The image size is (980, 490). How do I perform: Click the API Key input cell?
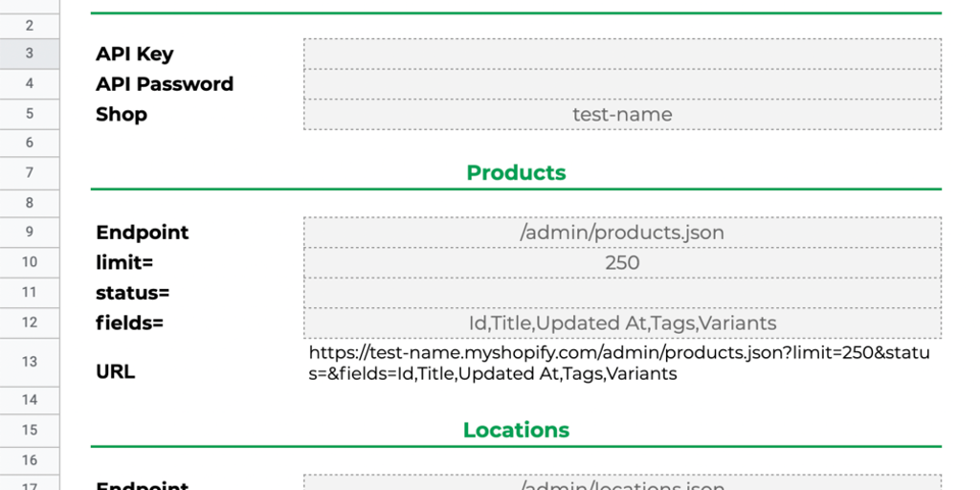pyautogui.click(x=622, y=54)
